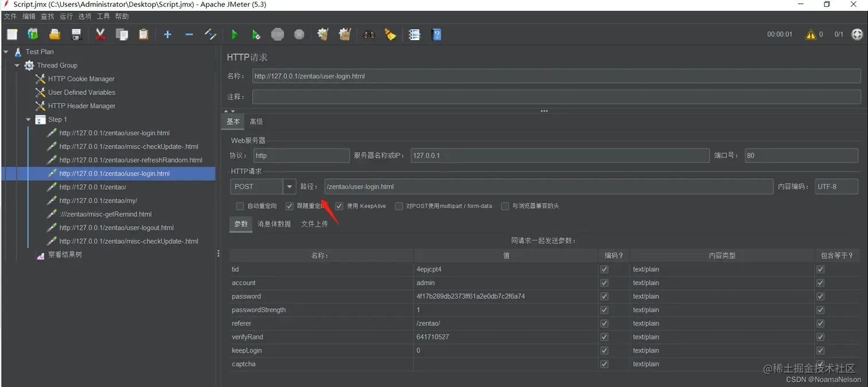This screenshot has width=868, height=387.
Task: Save the test plan with floppy icon
Action: pos(76,34)
